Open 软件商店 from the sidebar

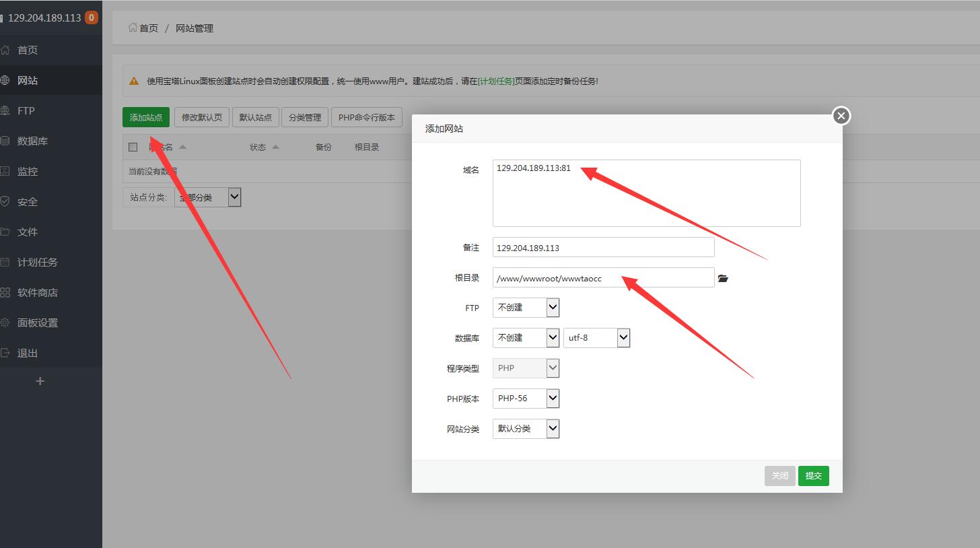click(37, 292)
